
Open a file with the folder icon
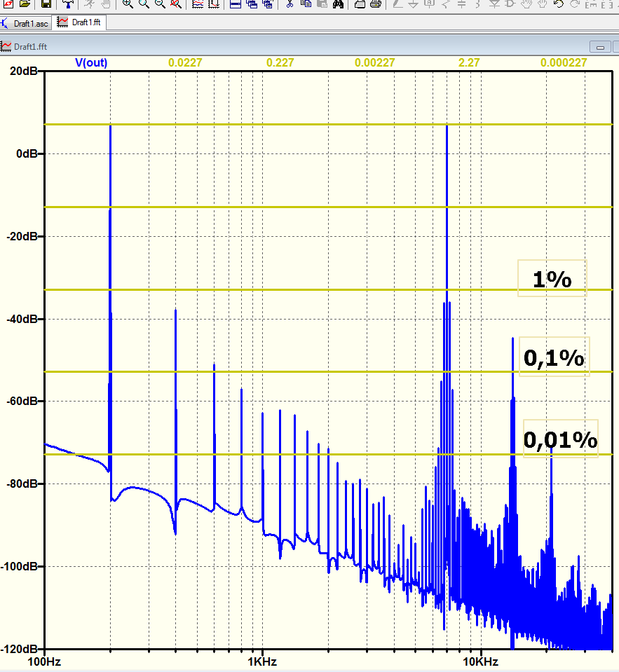point(25,4)
